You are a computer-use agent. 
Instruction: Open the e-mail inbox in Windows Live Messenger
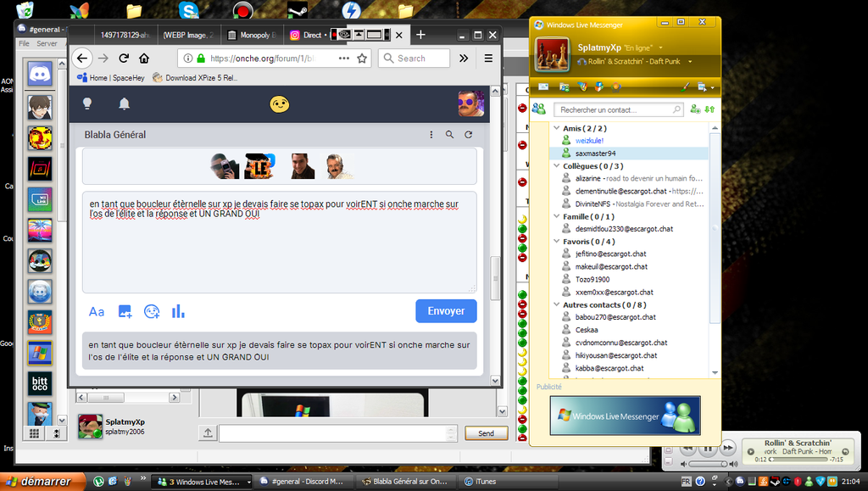tap(543, 86)
